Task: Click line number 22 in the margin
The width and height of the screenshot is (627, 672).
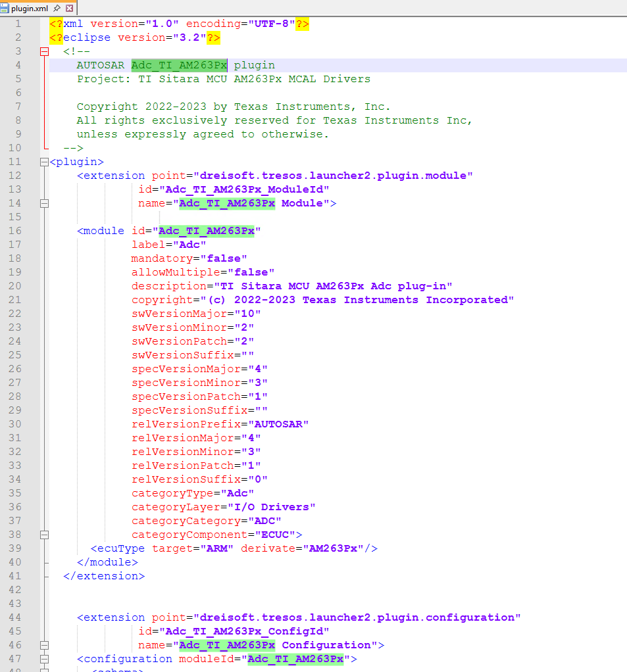Action: click(x=15, y=314)
